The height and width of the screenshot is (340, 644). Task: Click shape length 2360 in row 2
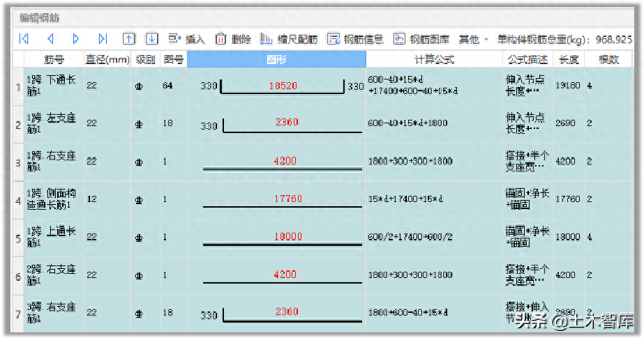click(287, 122)
